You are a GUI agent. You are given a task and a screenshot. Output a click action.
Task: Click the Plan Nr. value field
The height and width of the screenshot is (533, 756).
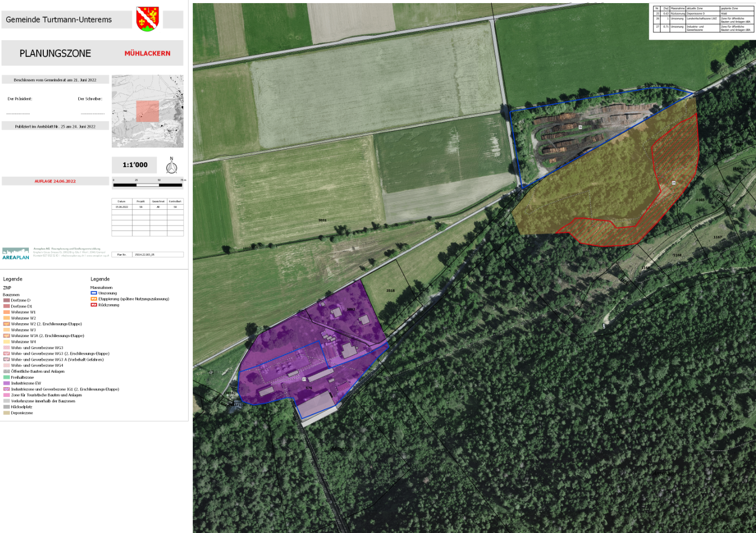pyautogui.click(x=158, y=255)
